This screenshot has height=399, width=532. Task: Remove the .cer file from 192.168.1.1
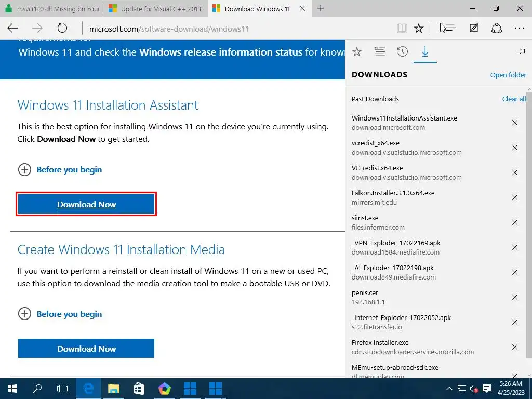515,297
